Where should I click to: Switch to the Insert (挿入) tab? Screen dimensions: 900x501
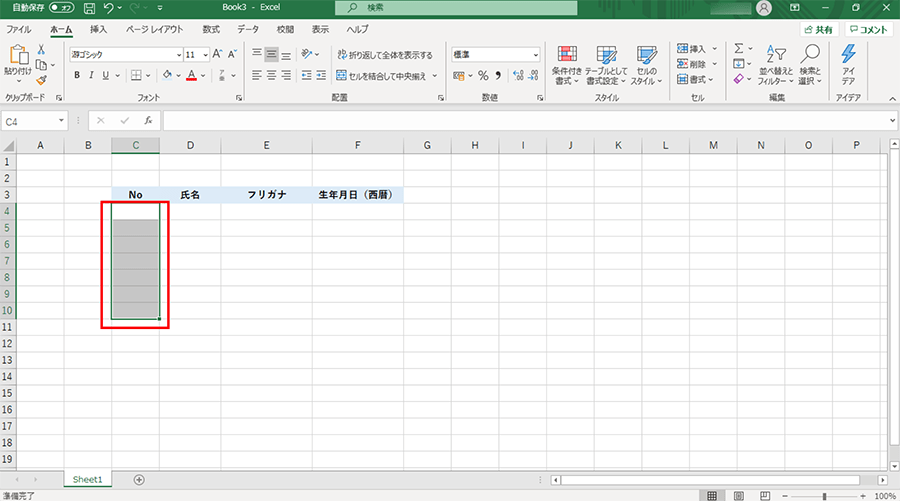tap(98, 29)
